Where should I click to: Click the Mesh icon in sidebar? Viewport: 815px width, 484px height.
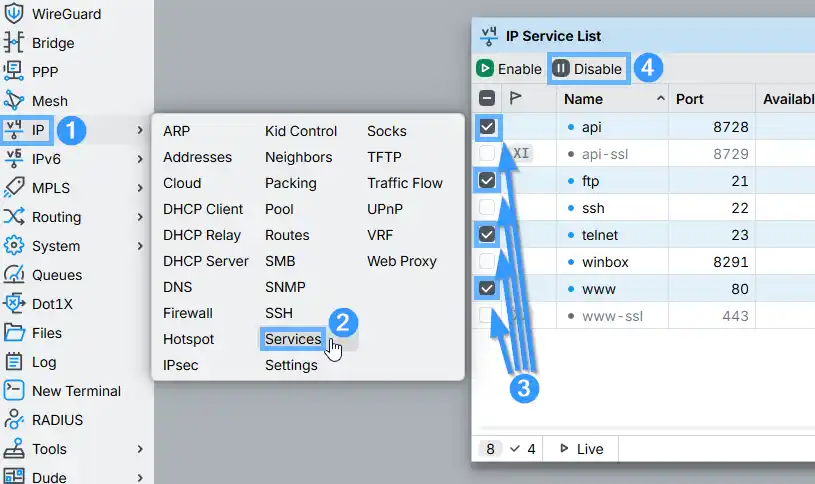pos(14,100)
